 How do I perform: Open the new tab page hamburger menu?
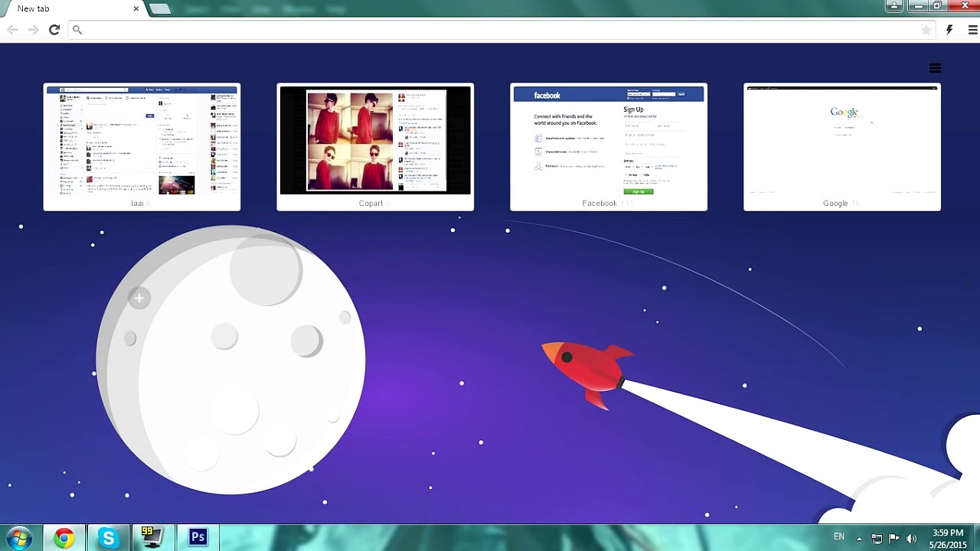[935, 68]
